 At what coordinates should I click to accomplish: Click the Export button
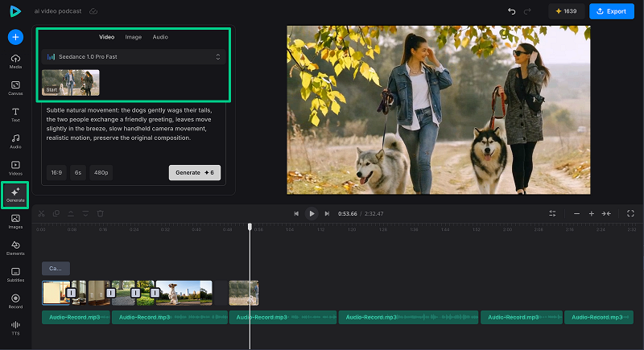(612, 11)
